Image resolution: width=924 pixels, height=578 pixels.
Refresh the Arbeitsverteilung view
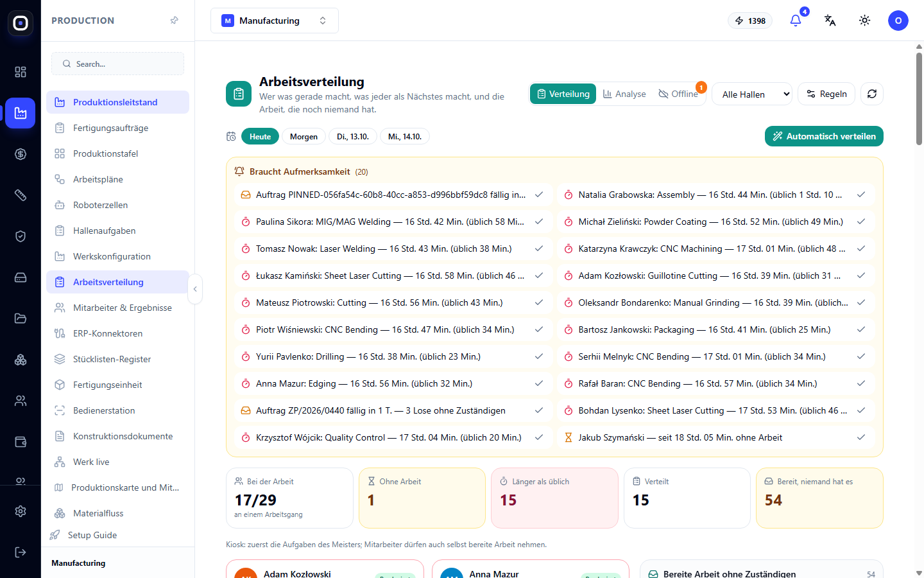point(872,94)
